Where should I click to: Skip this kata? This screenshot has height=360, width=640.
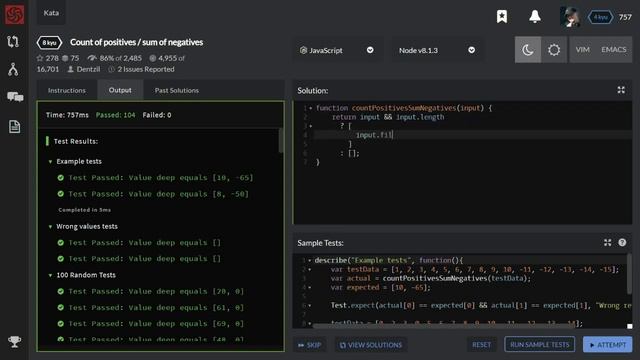[x=309, y=345]
